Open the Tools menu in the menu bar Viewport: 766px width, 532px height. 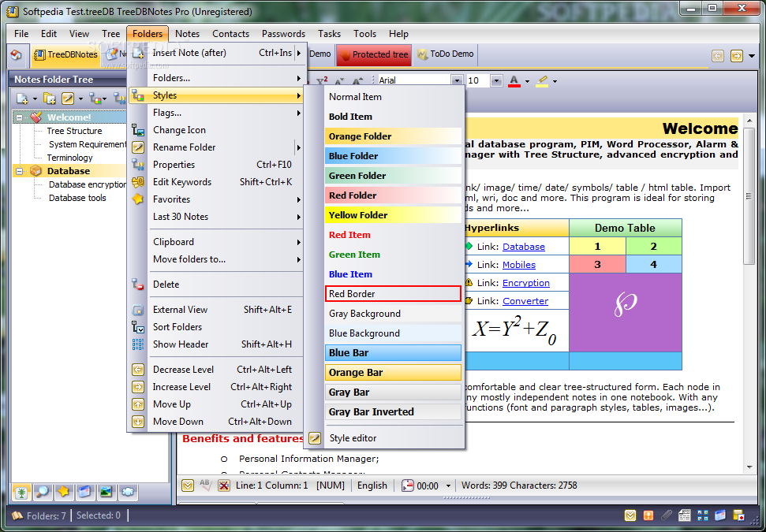click(365, 34)
